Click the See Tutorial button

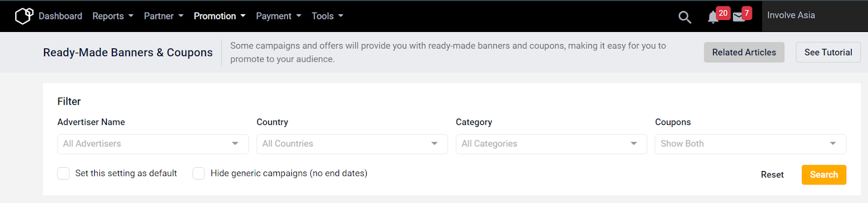click(x=828, y=52)
